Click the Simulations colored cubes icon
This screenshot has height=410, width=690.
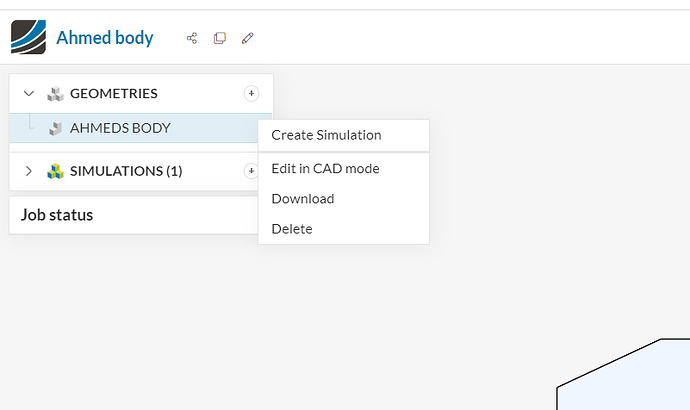[x=55, y=171]
